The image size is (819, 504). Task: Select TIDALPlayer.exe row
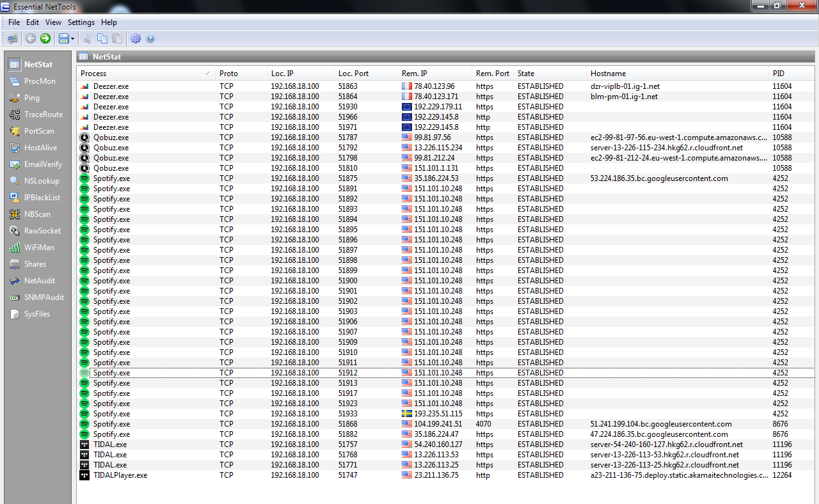(x=447, y=475)
